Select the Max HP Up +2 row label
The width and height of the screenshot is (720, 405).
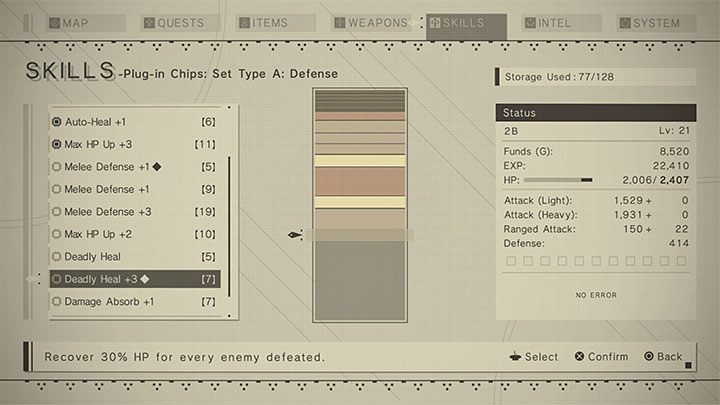98,234
